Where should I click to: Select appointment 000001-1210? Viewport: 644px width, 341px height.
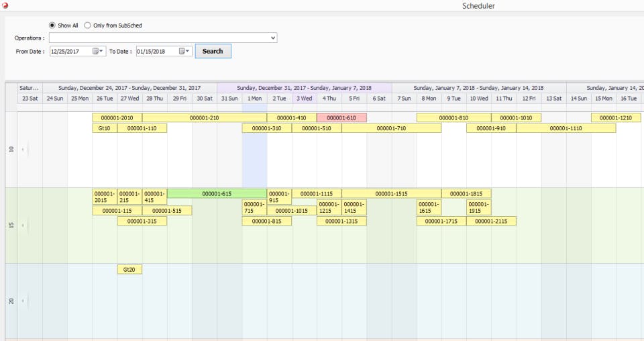click(616, 117)
